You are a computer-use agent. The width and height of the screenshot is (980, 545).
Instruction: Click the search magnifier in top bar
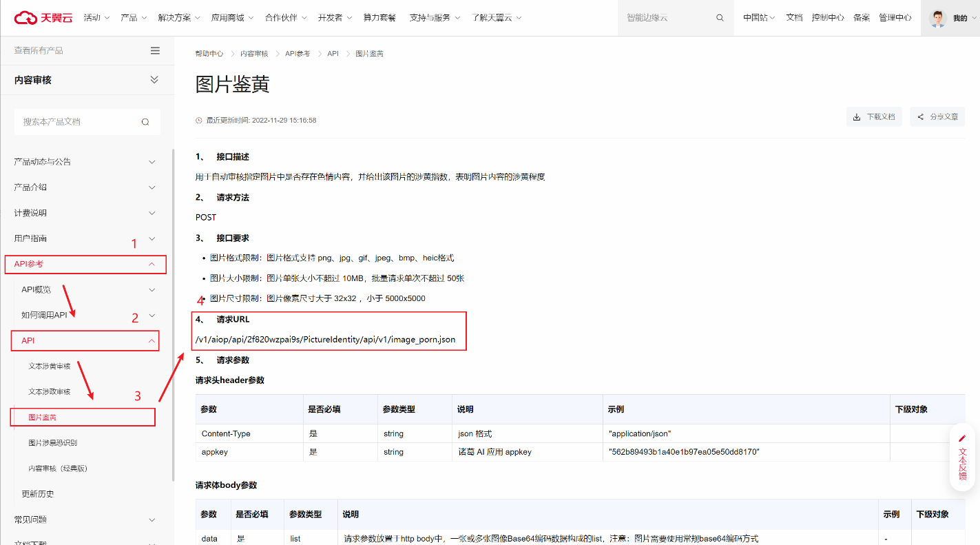[x=720, y=18]
